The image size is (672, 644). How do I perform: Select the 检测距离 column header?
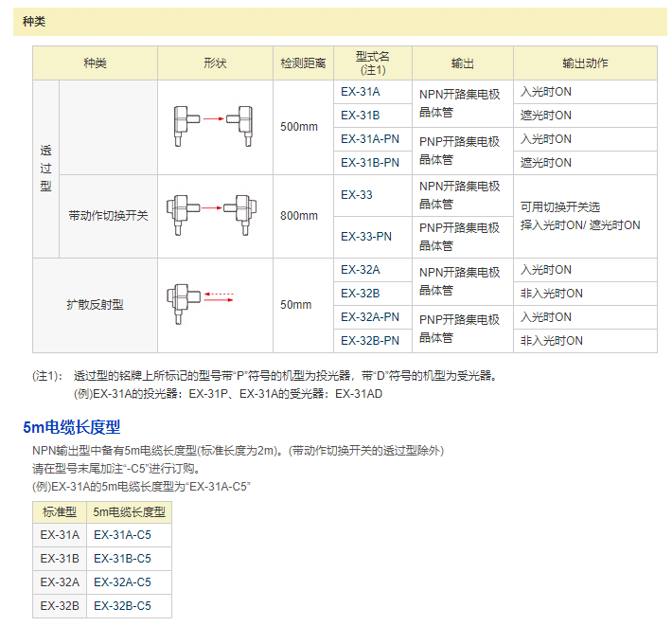coord(303,63)
